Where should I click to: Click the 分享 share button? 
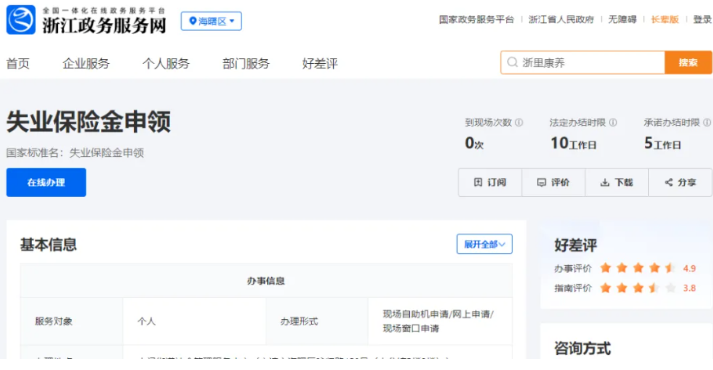tap(680, 182)
